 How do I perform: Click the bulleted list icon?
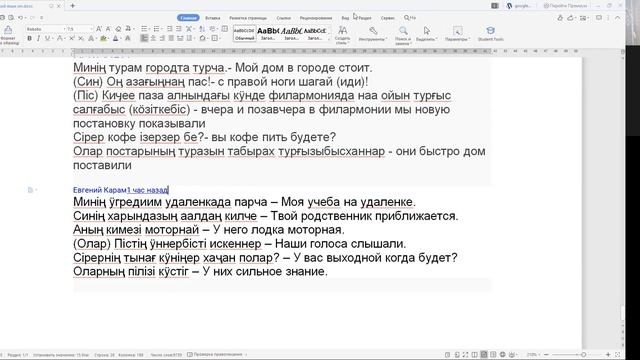pos(144,29)
